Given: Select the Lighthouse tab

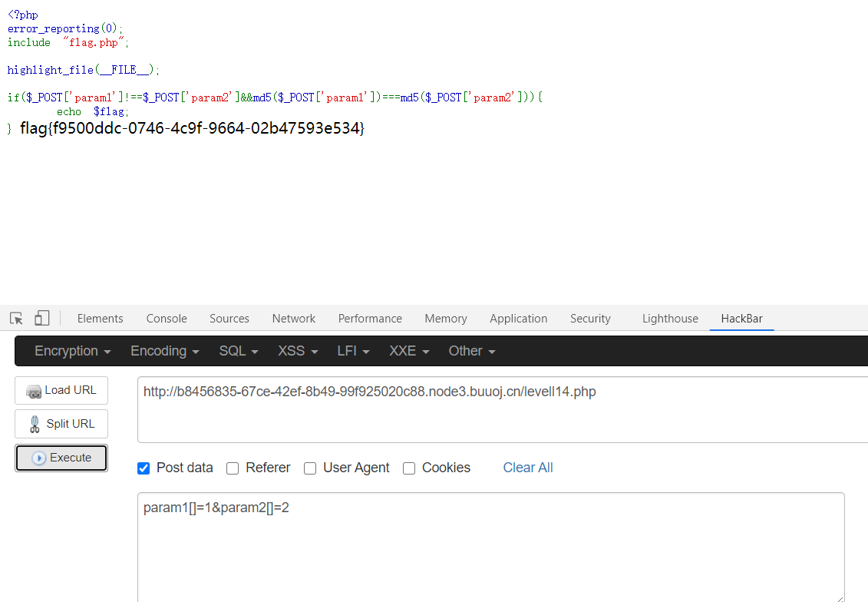Looking at the screenshot, I should [669, 318].
